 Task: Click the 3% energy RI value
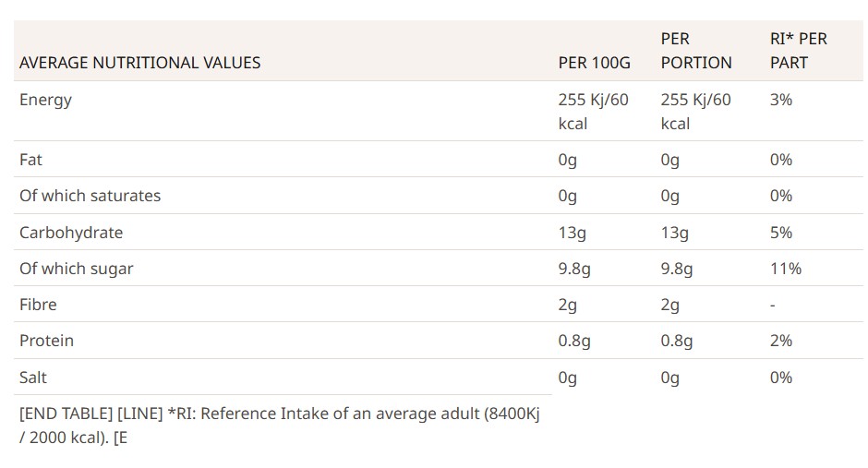[781, 100]
